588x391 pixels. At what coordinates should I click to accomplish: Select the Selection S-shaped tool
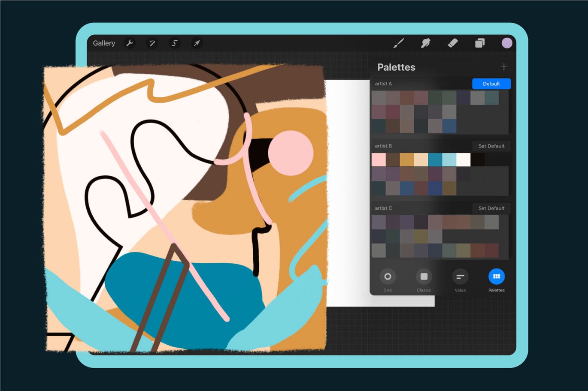174,43
